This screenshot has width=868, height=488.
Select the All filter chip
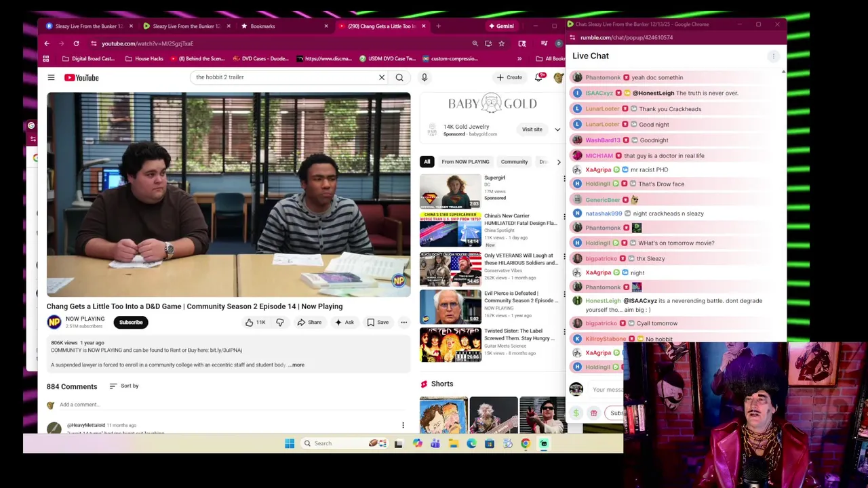pyautogui.click(x=427, y=162)
